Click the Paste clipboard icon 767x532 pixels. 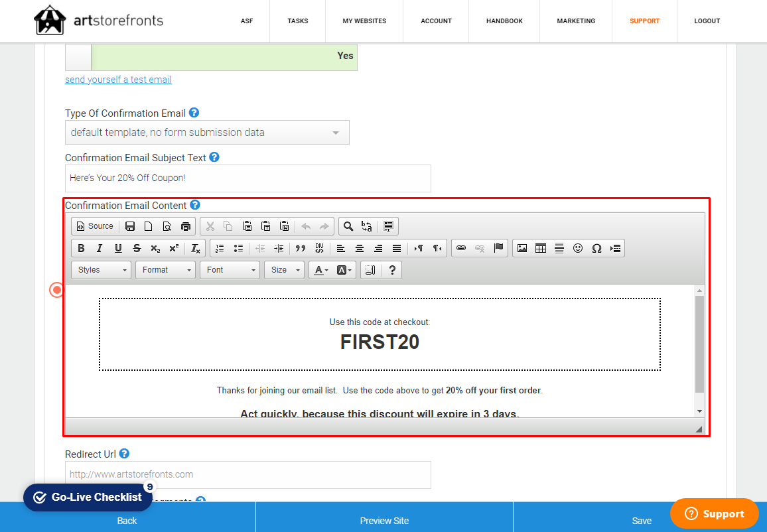tap(247, 226)
